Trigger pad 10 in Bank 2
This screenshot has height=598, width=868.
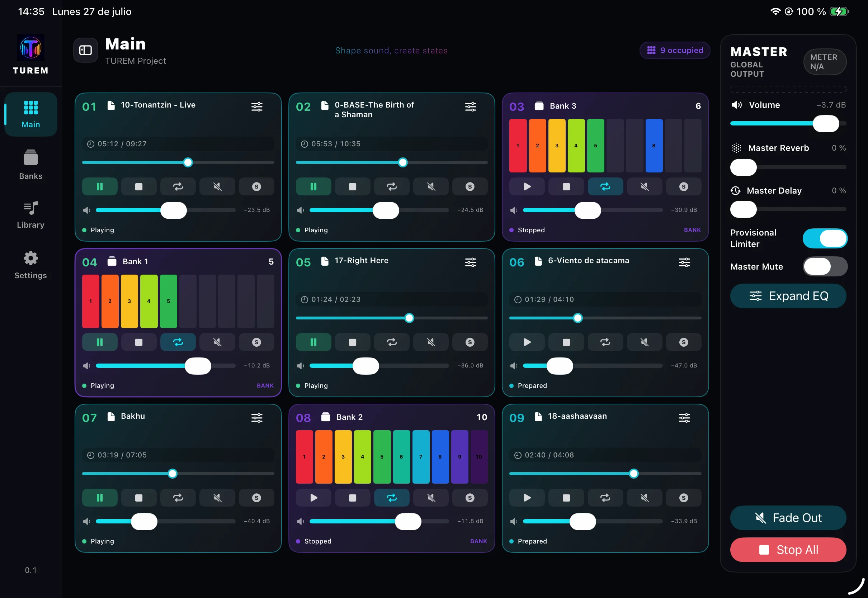point(479,457)
